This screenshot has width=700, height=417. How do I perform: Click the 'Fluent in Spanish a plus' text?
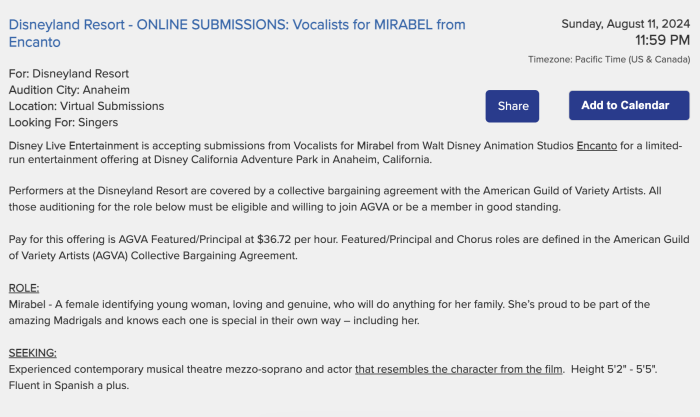click(69, 386)
